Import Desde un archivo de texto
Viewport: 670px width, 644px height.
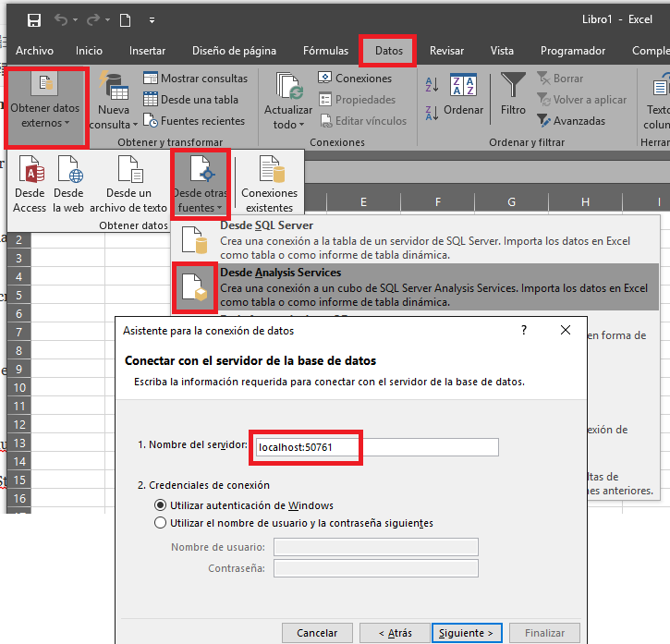(128, 184)
